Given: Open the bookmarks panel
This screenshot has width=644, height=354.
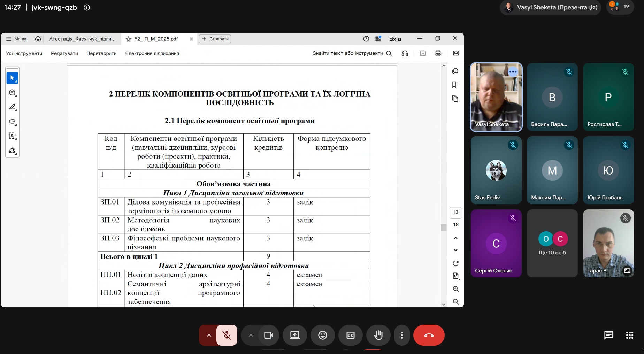Looking at the screenshot, I should [455, 85].
